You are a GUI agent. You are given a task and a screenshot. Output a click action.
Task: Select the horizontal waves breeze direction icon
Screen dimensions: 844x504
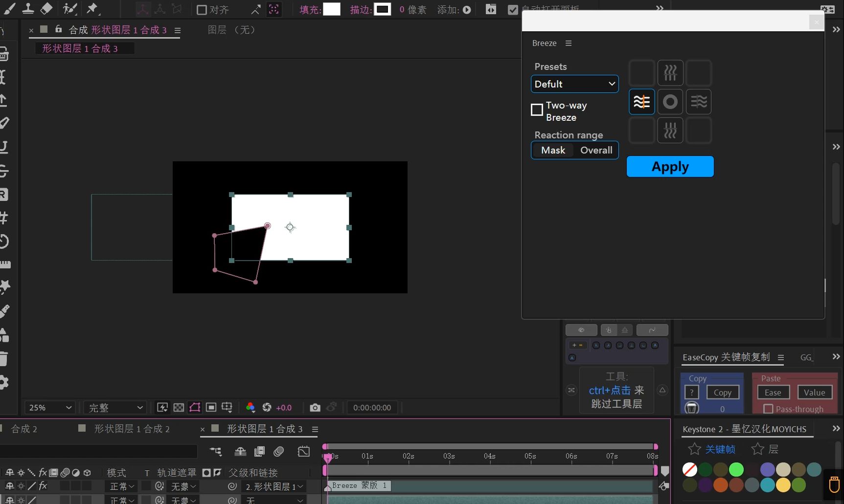pos(641,102)
